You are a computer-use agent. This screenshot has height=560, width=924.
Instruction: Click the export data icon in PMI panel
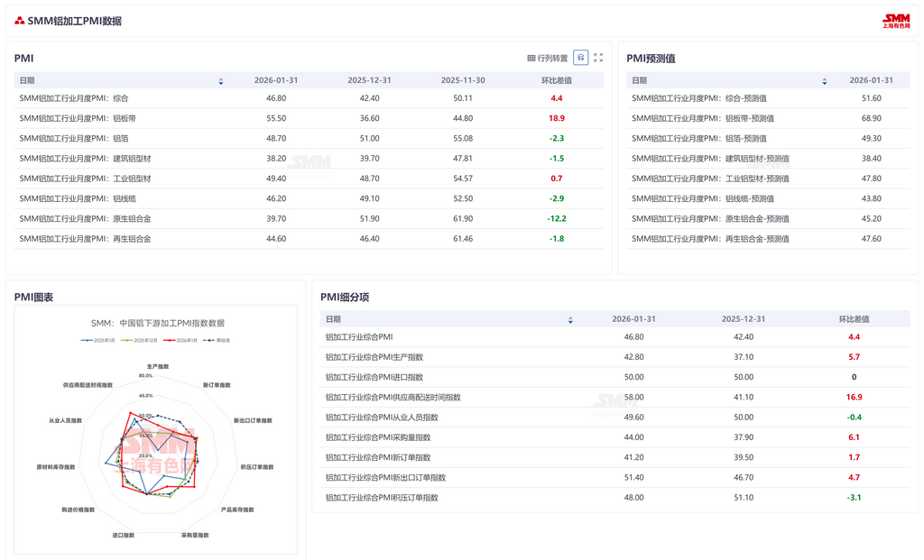coord(581,58)
